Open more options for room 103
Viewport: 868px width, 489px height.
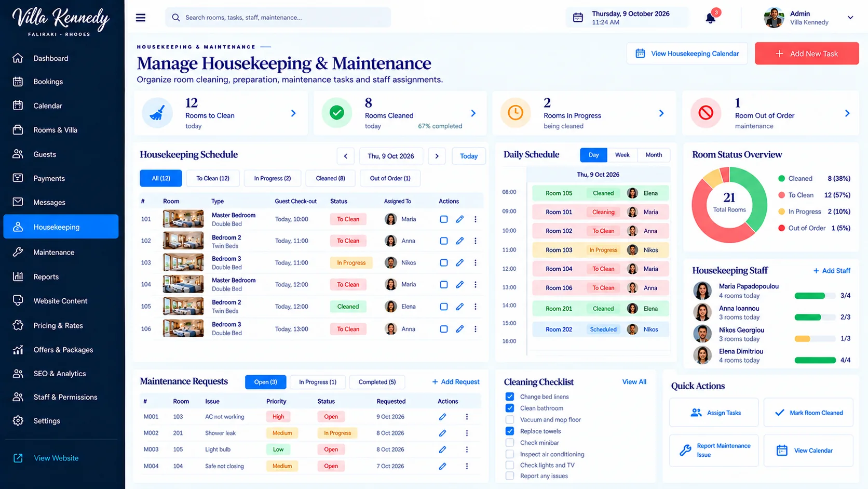(476, 263)
